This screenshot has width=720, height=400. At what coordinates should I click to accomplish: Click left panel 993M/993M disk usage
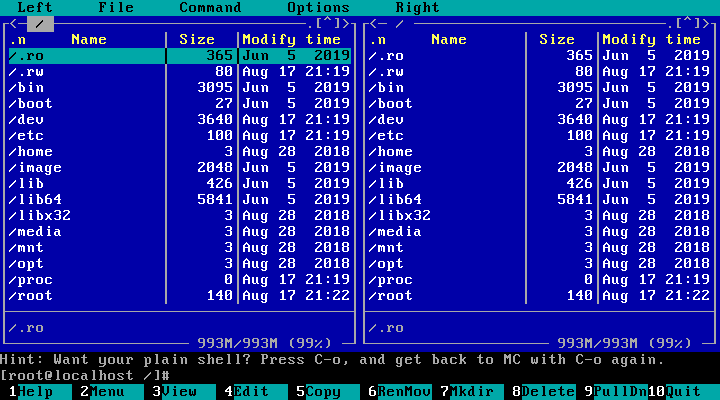[264, 343]
